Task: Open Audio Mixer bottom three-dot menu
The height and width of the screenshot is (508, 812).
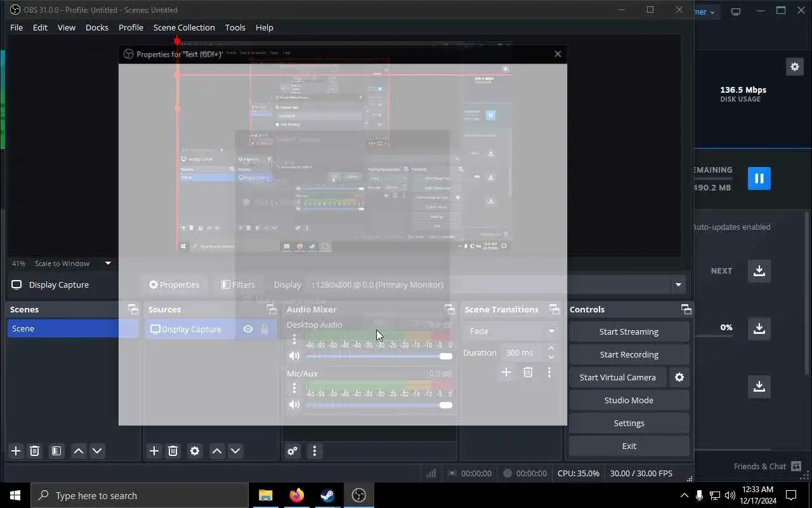Action: 315,451
